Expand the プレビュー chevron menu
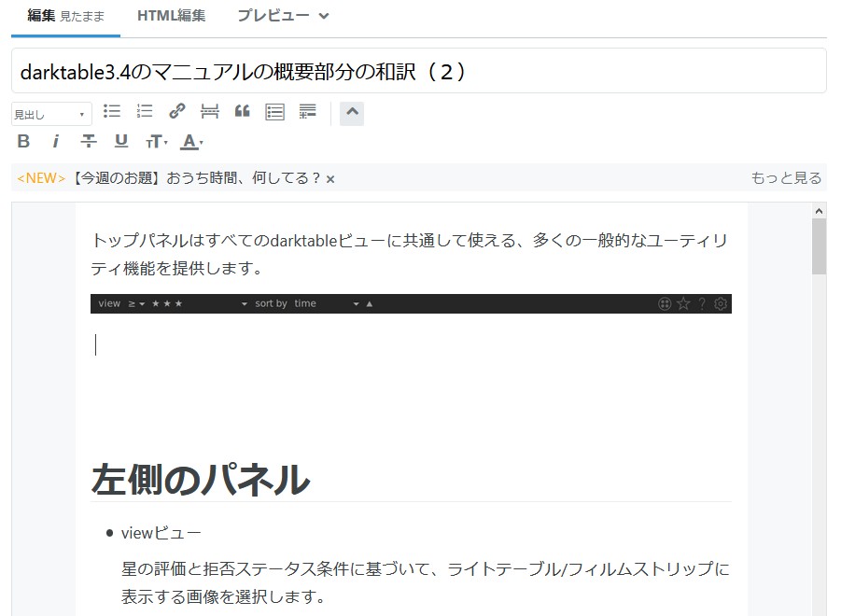841x616 pixels. click(323, 16)
